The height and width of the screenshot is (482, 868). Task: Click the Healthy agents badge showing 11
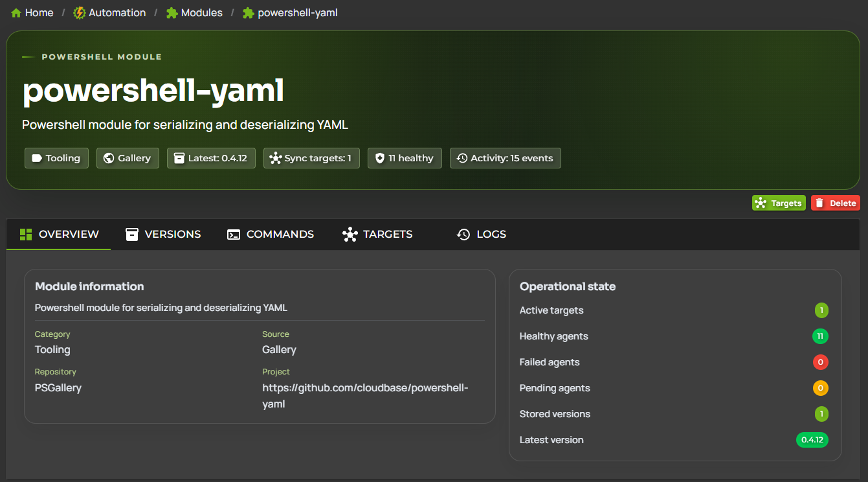click(820, 336)
